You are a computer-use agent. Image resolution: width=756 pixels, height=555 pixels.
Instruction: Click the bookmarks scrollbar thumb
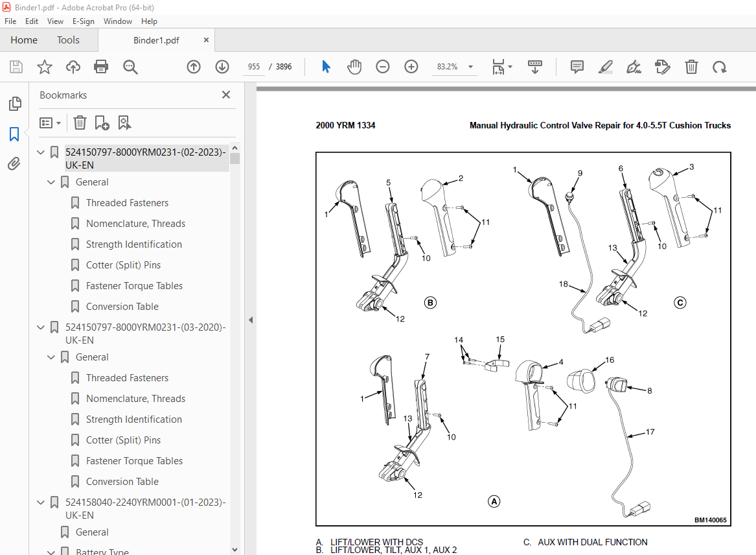coord(235,158)
